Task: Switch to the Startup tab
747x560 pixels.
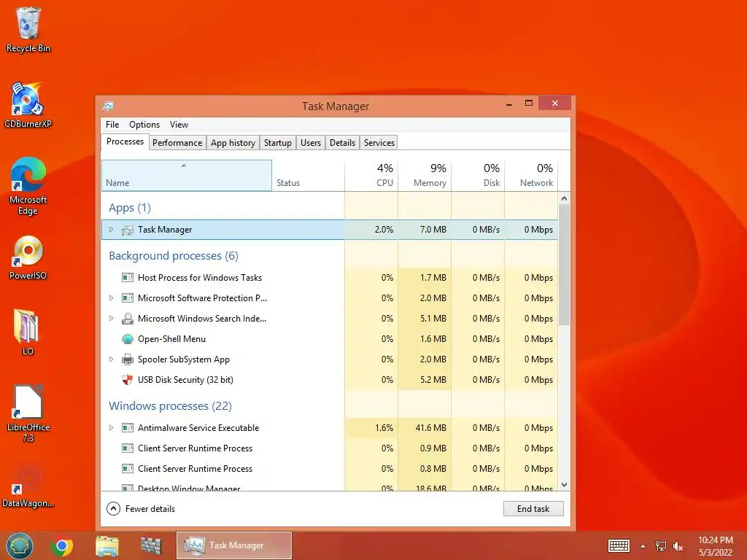Action: [x=278, y=143]
